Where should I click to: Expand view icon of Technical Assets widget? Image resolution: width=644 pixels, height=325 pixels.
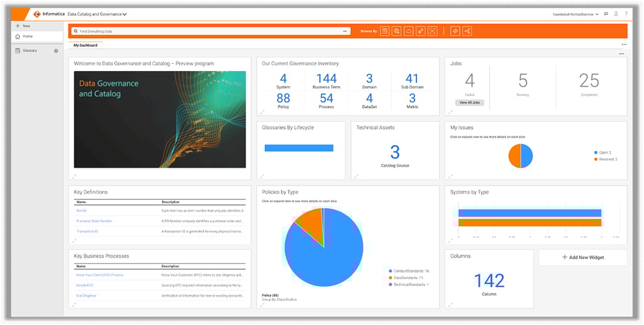click(356, 176)
